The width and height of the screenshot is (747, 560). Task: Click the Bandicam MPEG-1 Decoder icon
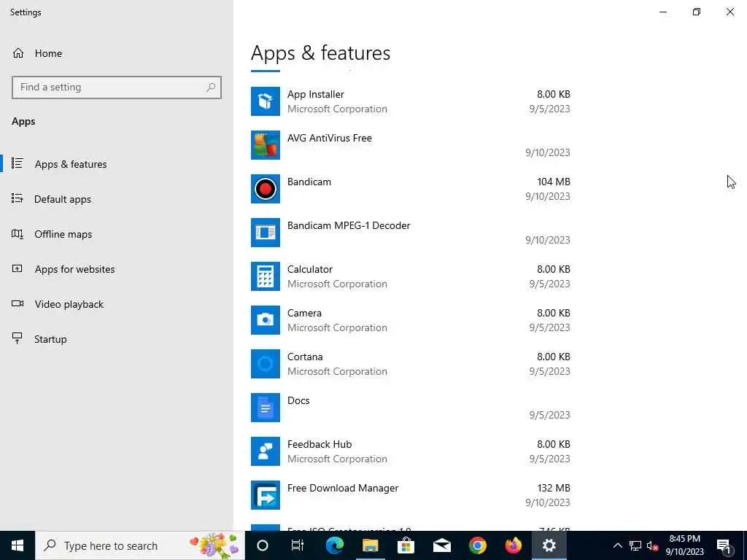point(266,233)
